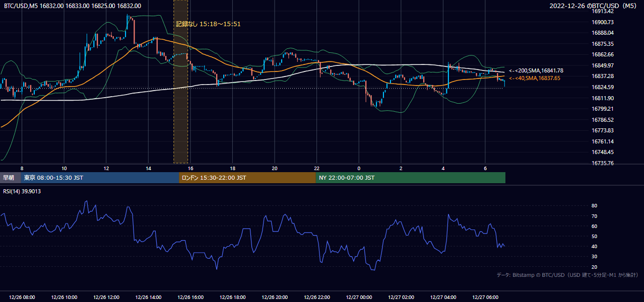Click the 12/27 06:00 time label
644x302 pixels.
tap(485, 297)
